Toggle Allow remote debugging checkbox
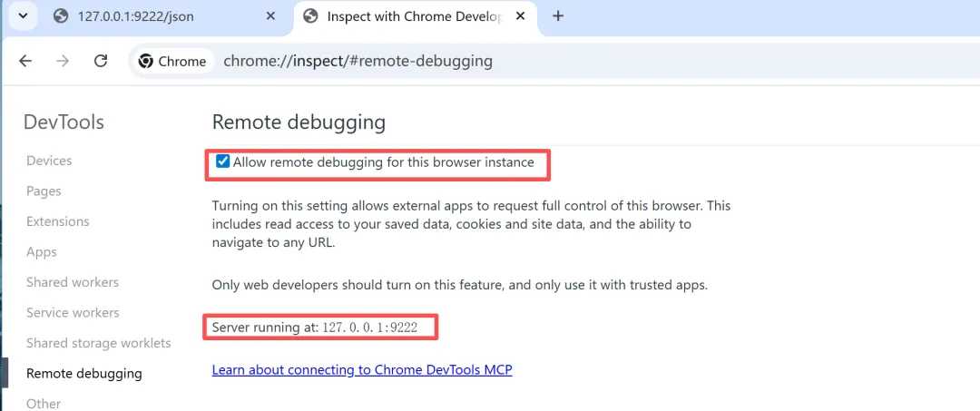 222,162
